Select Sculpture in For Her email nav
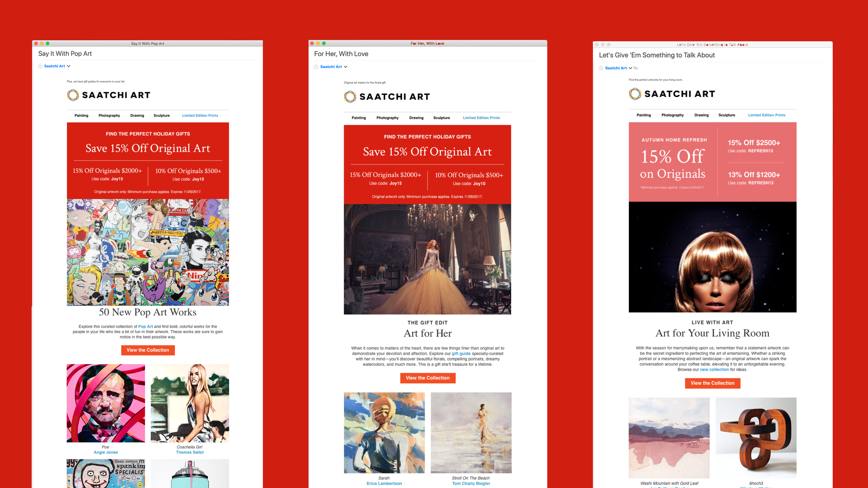 [441, 118]
